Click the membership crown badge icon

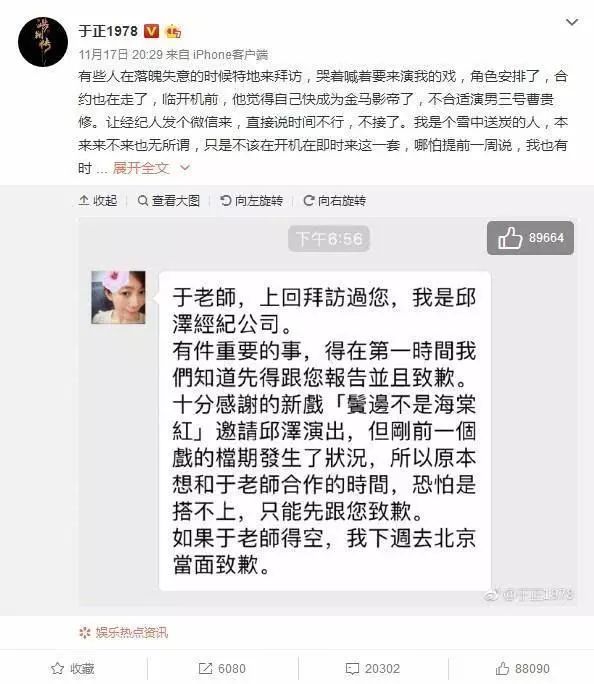point(173,31)
